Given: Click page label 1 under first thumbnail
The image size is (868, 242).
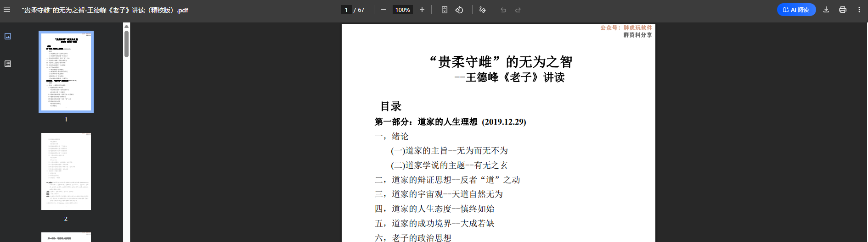Looking at the screenshot, I should tap(66, 119).
